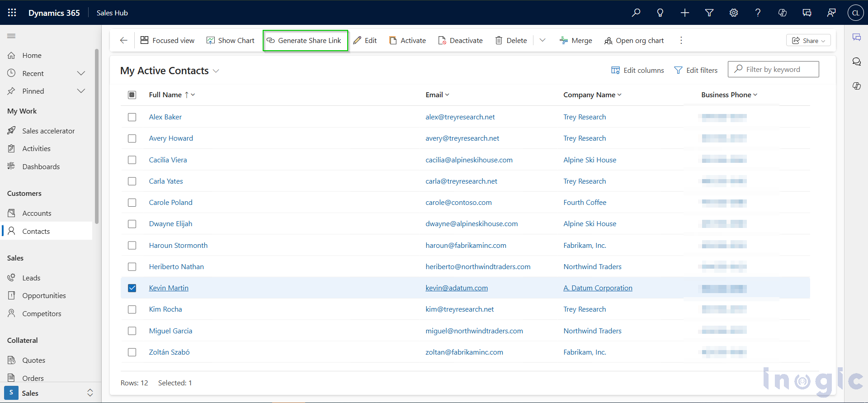Open the Share dropdown button
Viewport: 868px width, 403px height.
pyautogui.click(x=808, y=41)
